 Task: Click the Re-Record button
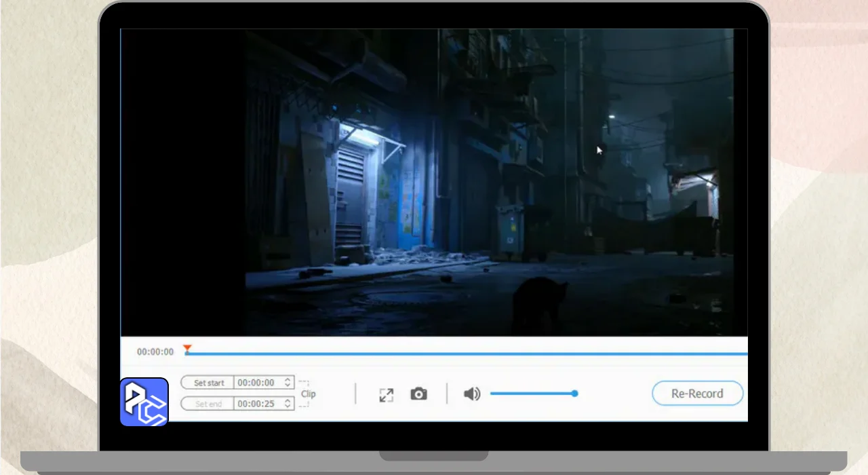coord(697,394)
